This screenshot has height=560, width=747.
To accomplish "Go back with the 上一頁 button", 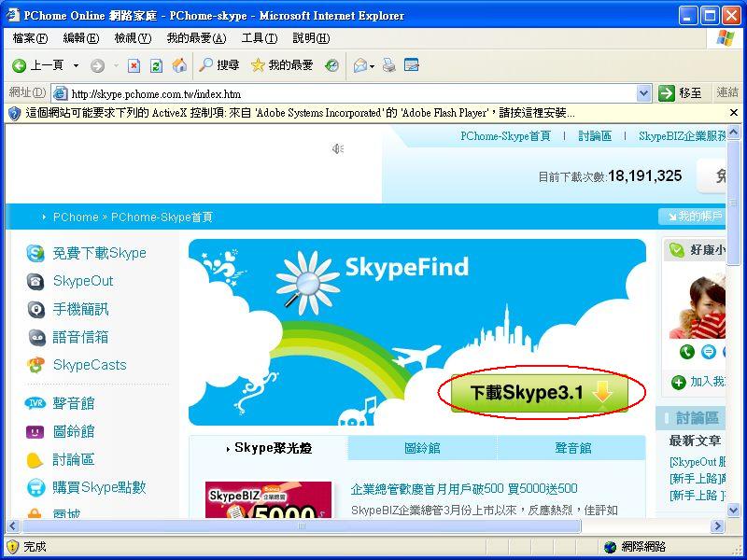I will [38, 65].
